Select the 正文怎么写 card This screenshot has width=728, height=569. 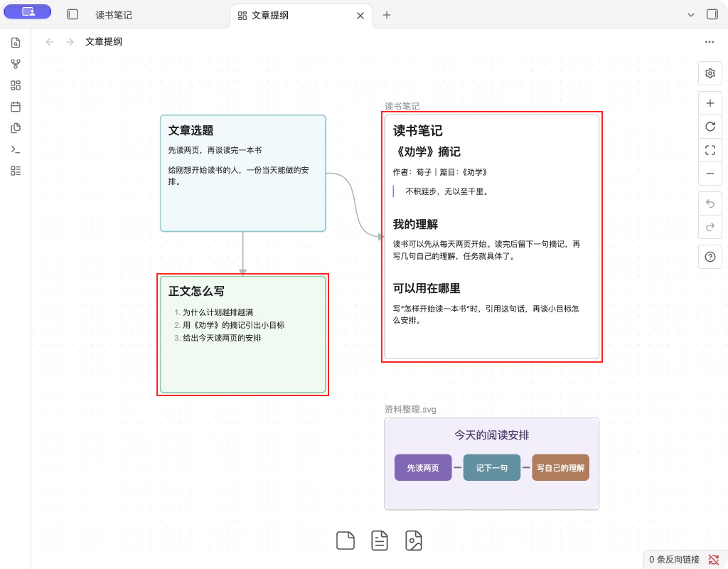243,334
